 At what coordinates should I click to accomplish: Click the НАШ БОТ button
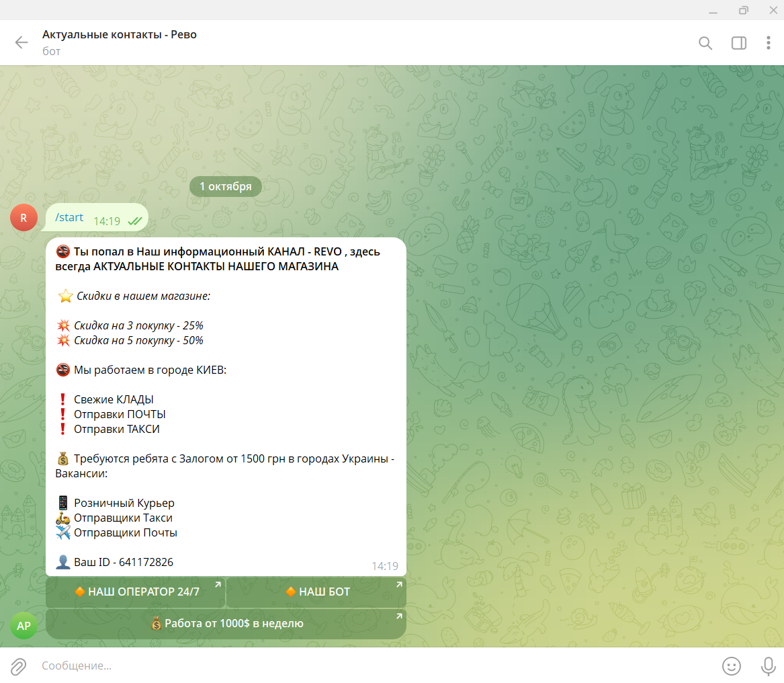pos(316,592)
